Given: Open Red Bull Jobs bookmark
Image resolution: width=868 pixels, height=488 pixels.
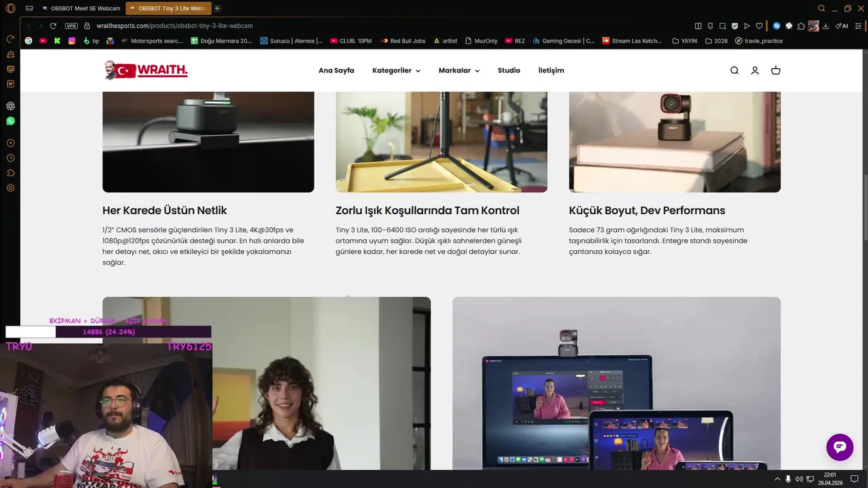Looking at the screenshot, I should tap(403, 41).
